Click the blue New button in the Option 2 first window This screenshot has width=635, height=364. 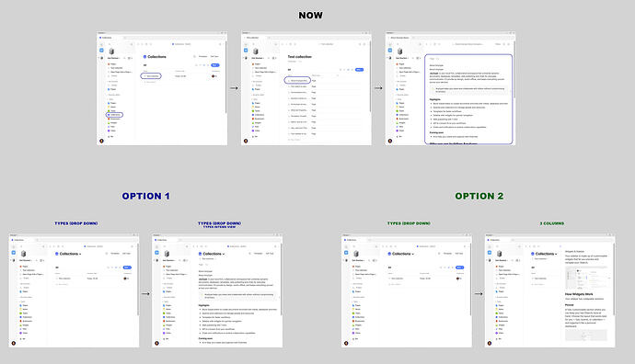(459, 267)
